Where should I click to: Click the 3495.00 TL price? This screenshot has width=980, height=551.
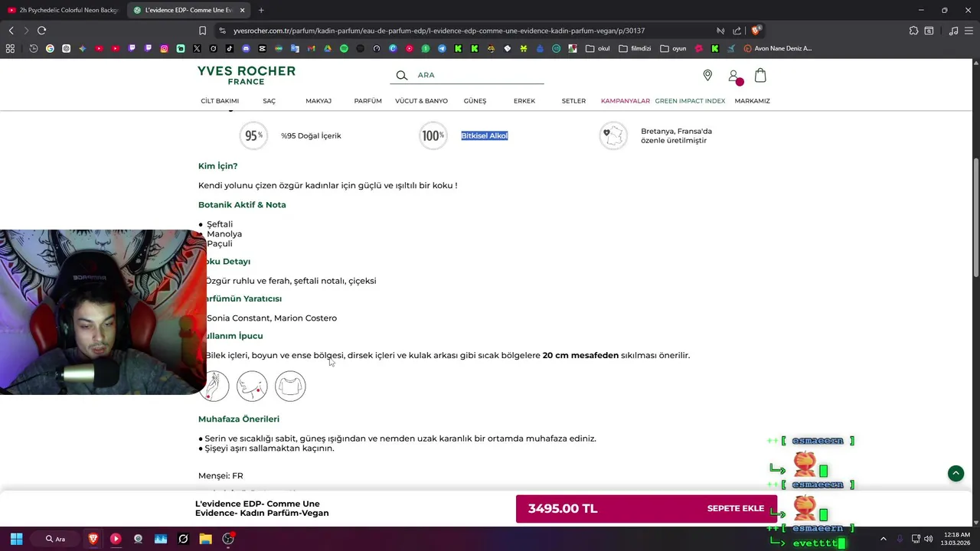pyautogui.click(x=563, y=509)
